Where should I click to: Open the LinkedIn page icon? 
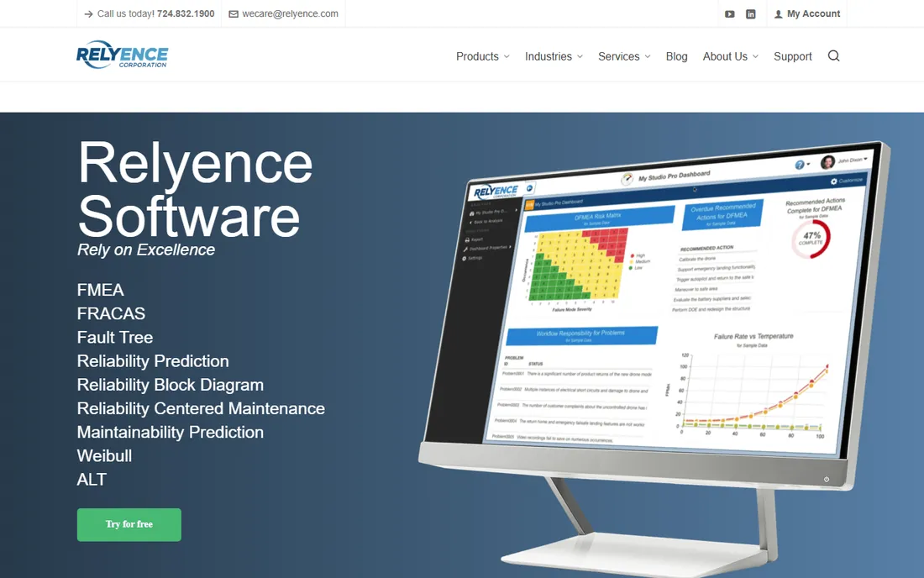click(751, 14)
